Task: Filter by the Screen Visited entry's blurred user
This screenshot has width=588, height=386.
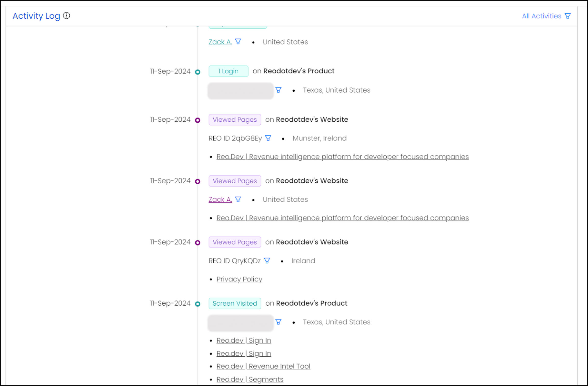Action: click(x=278, y=322)
